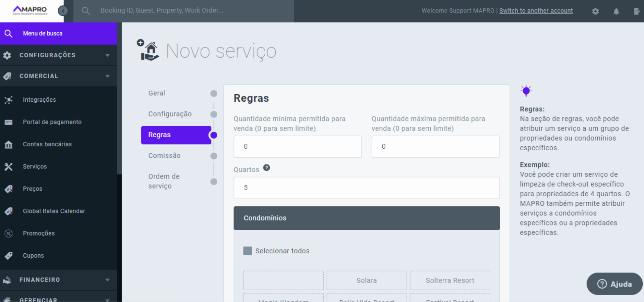Viewport: 644px width, 302px height.
Task: Click the logout icon in top bar
Action: coord(637,11)
